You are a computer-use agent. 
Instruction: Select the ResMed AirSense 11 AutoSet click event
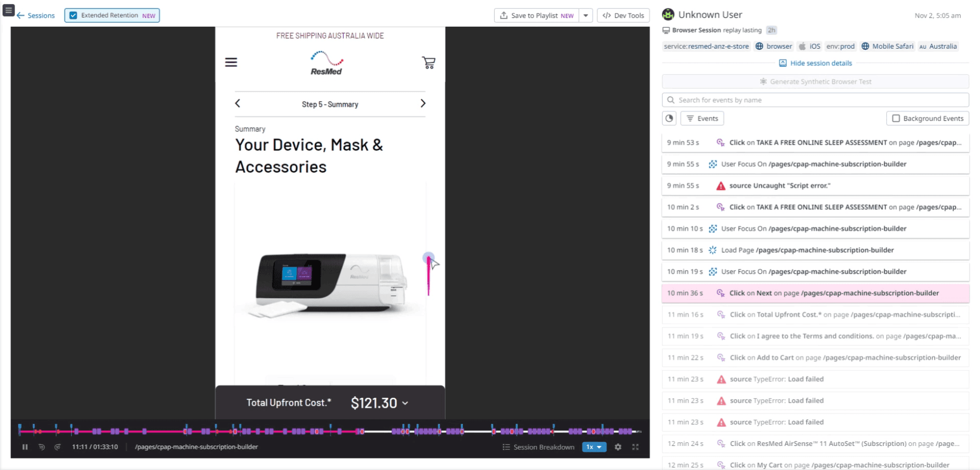click(x=815, y=443)
